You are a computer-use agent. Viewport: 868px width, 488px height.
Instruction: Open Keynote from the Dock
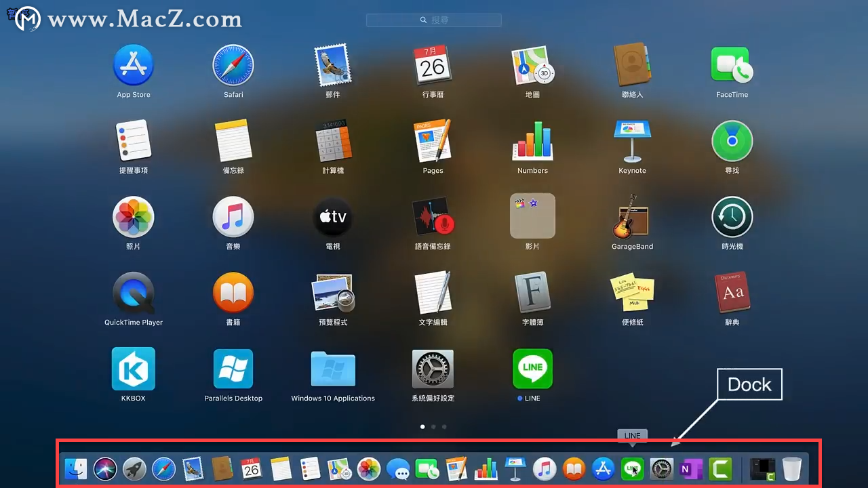(x=515, y=469)
